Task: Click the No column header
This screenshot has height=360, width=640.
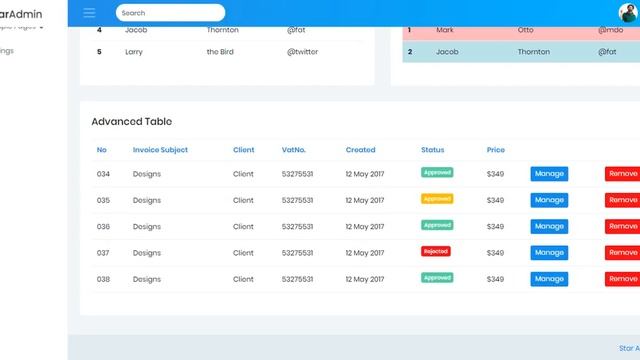Action: point(102,150)
